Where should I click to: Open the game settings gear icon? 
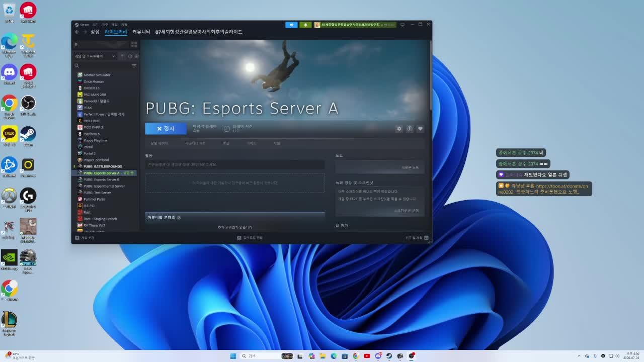pos(399,129)
